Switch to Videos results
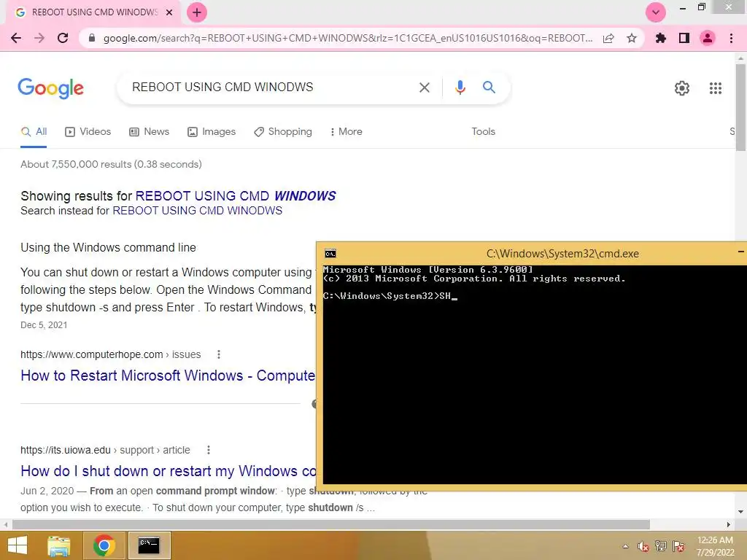The height and width of the screenshot is (560, 747). 88,132
